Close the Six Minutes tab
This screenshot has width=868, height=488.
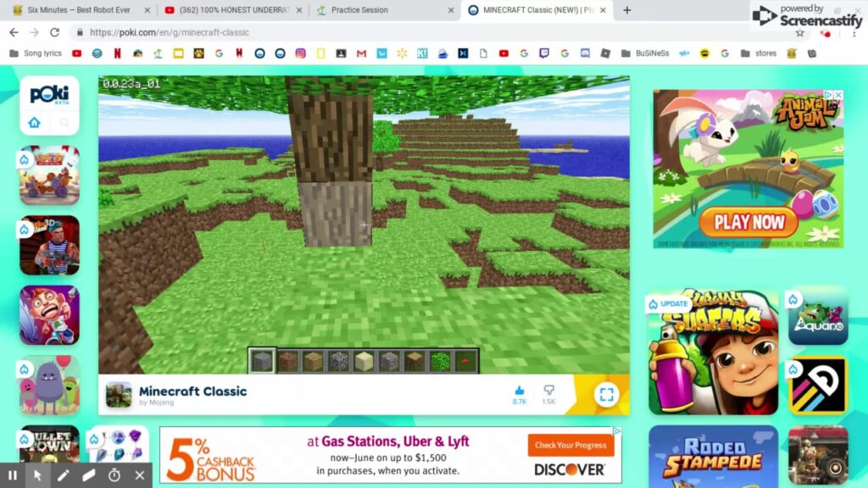pyautogui.click(x=147, y=10)
